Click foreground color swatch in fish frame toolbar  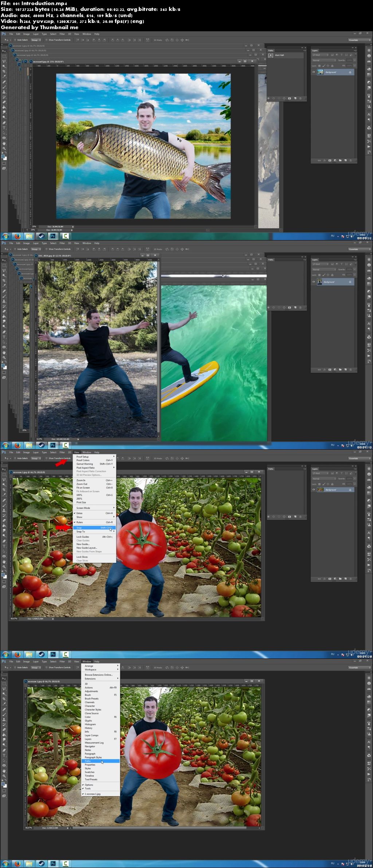tap(4, 156)
